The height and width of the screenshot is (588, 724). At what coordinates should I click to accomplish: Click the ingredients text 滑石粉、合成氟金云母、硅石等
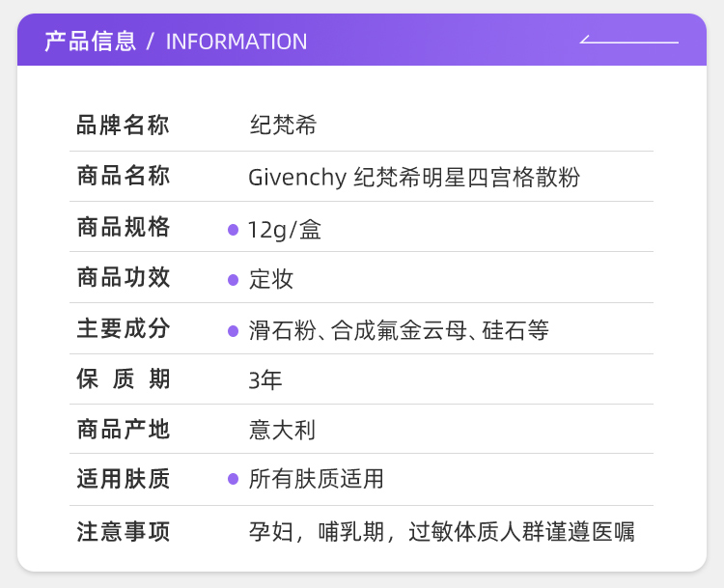point(399,331)
